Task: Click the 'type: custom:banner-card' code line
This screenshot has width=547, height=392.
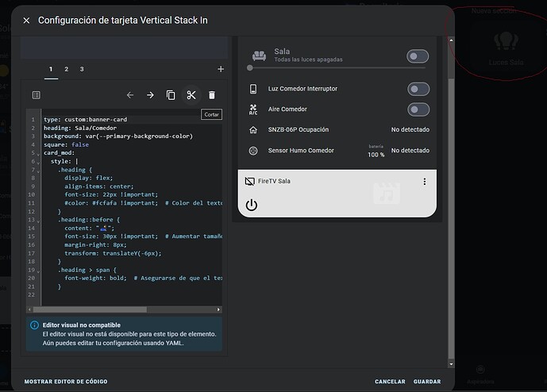Action: click(86, 119)
